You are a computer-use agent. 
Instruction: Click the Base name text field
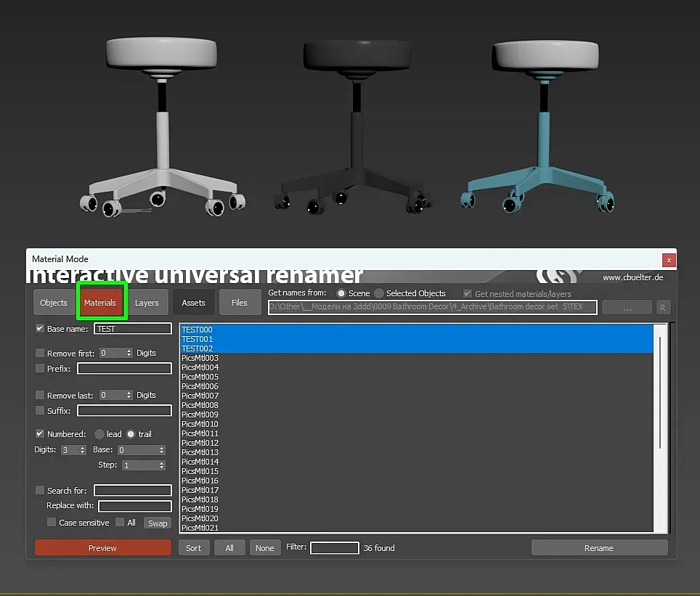click(133, 329)
